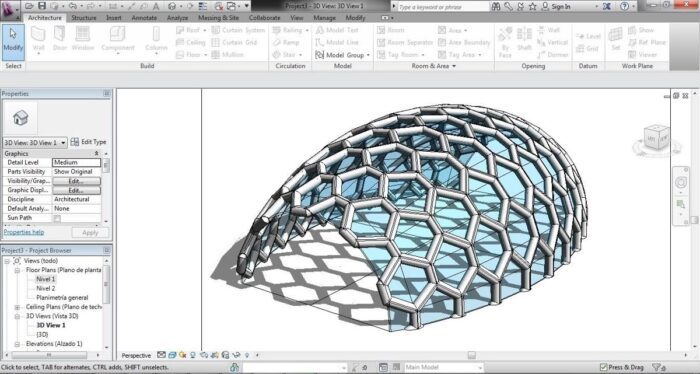The image size is (700, 374).
Task: Click Edit button for Graphic Display
Action: click(x=76, y=191)
